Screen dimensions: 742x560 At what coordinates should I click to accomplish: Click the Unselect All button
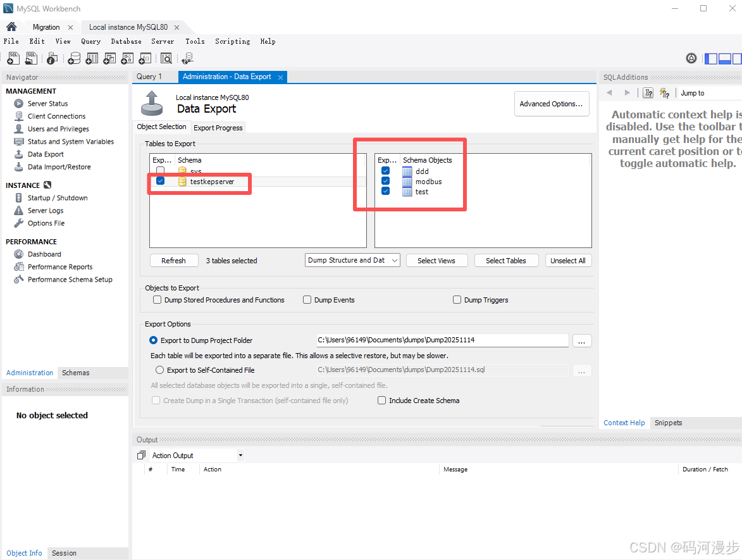[568, 261]
